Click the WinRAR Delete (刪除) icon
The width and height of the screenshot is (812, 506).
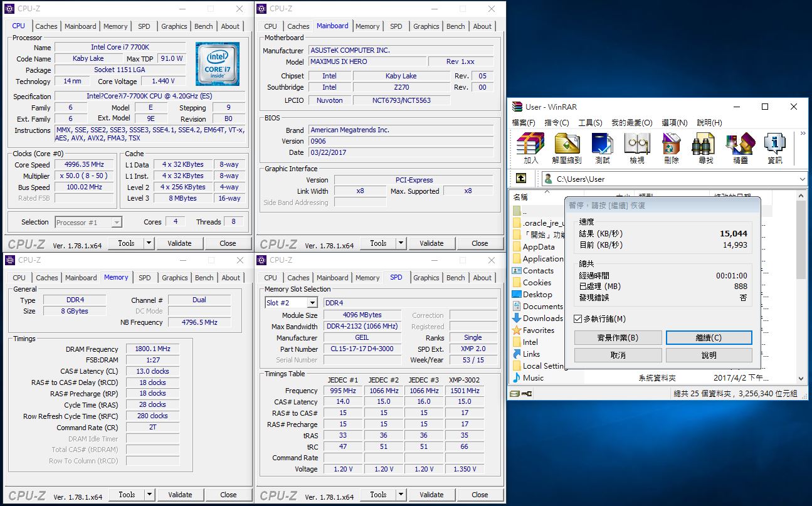pos(671,144)
